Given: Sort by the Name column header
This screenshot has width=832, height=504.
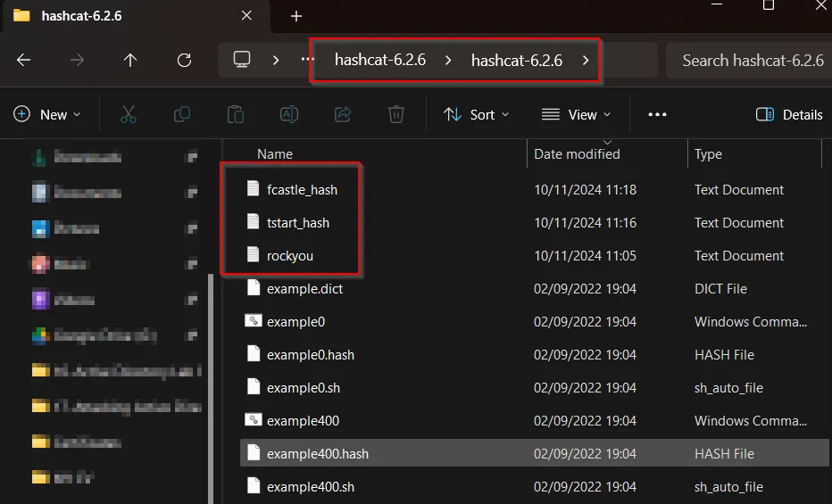Looking at the screenshot, I should [x=275, y=153].
